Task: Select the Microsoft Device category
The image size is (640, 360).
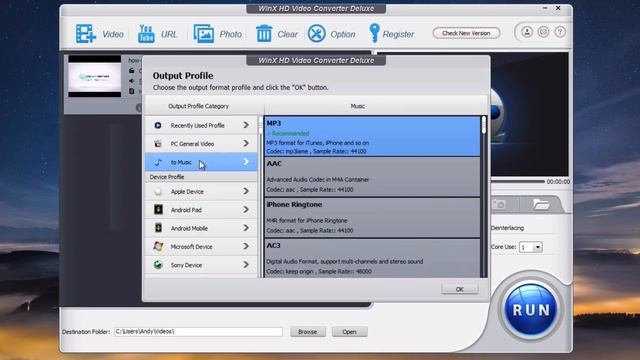Action: [x=201, y=247]
